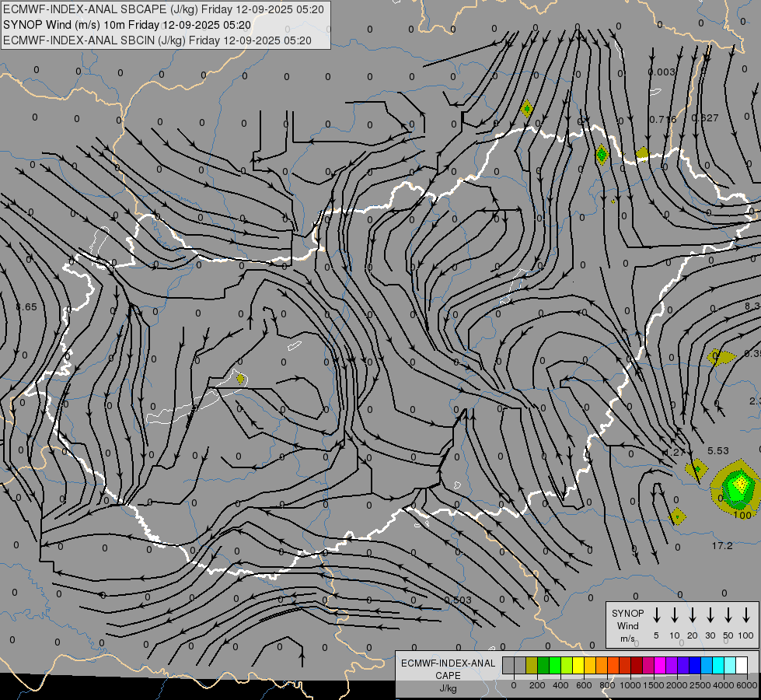Screen dimensions: 761x700
Task: Click the SYNOP Wind 10m header line
Action: coord(127,25)
